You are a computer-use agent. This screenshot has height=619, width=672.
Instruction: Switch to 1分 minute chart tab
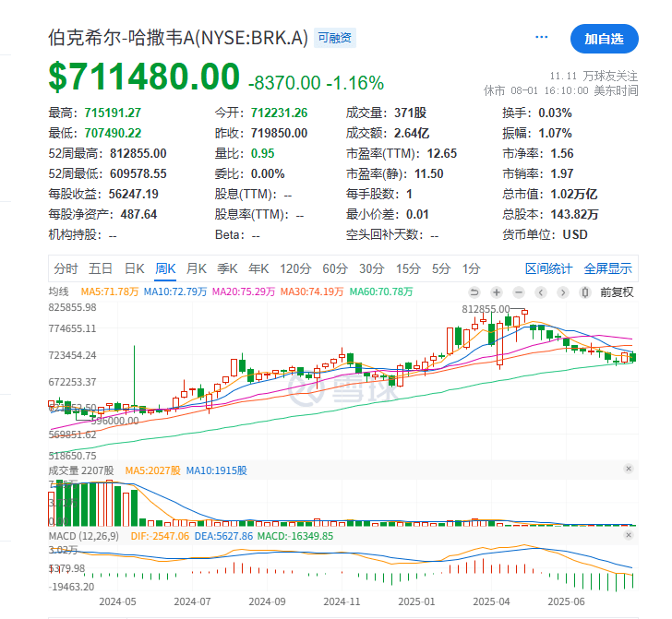[x=471, y=268]
